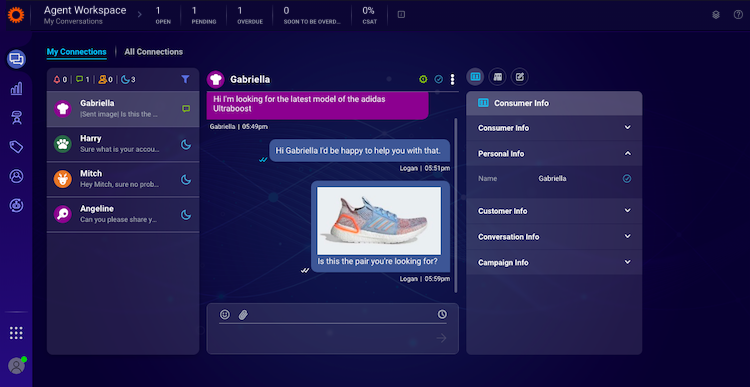
Task: Open three-dot menu in Gabriella's chat header
Action: click(x=452, y=79)
